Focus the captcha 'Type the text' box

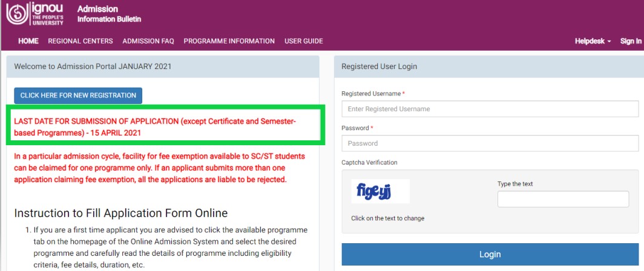point(563,199)
